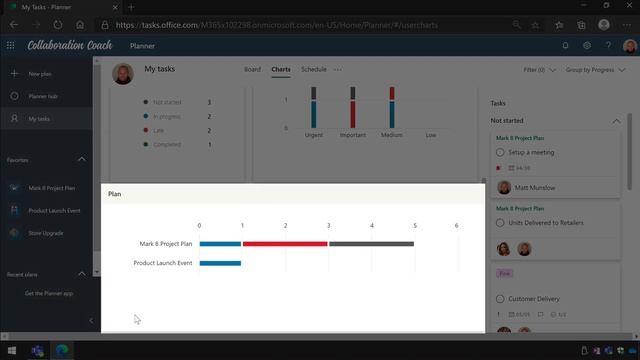Mark Customer Delivery task complete

tap(500, 299)
